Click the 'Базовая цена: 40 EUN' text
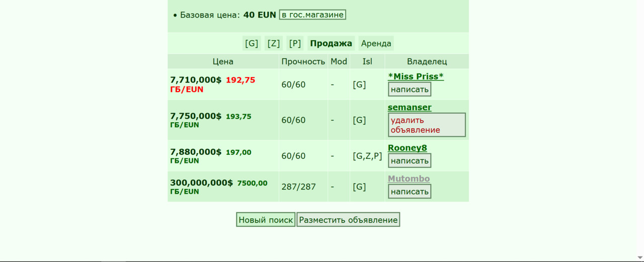Image resolution: width=644 pixels, height=262 pixels. point(228,15)
